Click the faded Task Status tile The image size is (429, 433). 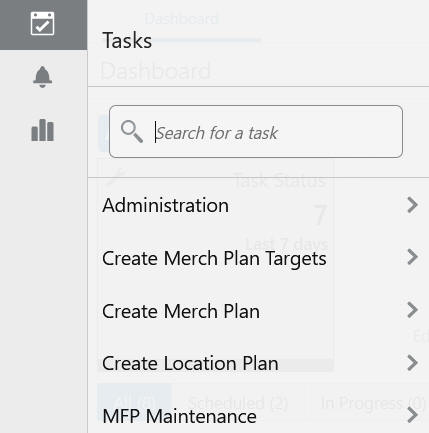(215, 265)
